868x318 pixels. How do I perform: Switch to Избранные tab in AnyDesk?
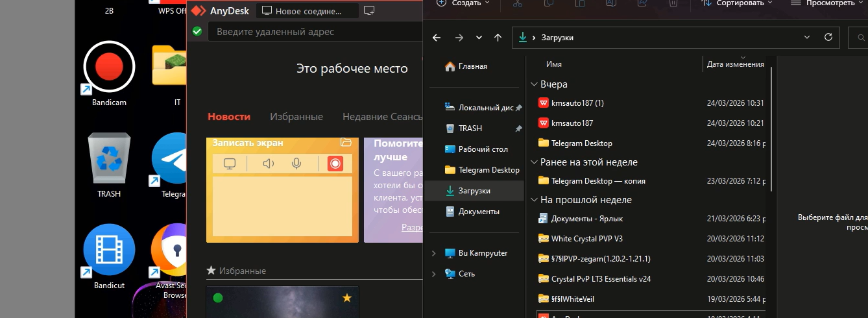[x=296, y=117]
